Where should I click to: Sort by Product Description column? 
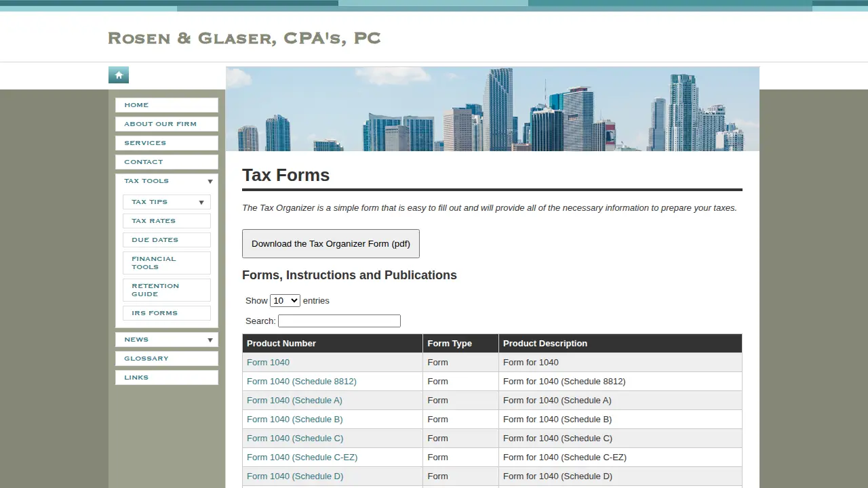[620, 343]
